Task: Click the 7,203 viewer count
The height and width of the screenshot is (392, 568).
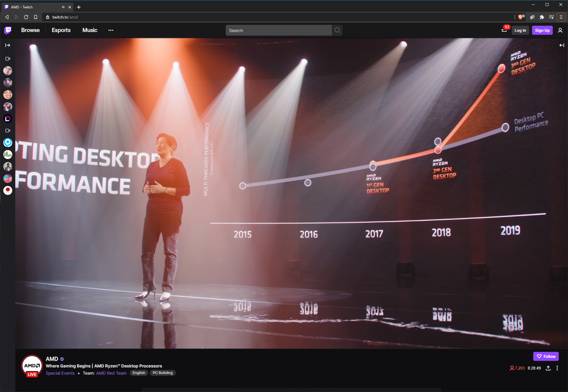Action: [x=517, y=368]
